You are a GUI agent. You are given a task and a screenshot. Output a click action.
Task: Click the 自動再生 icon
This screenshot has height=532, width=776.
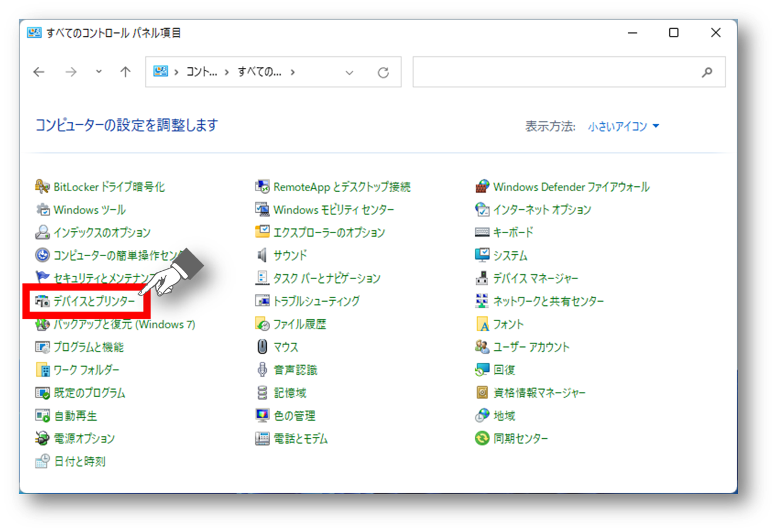click(x=42, y=415)
